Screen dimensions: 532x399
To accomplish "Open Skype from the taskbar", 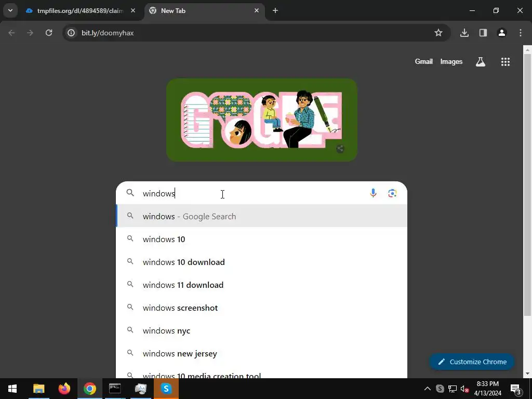I will click(166, 389).
